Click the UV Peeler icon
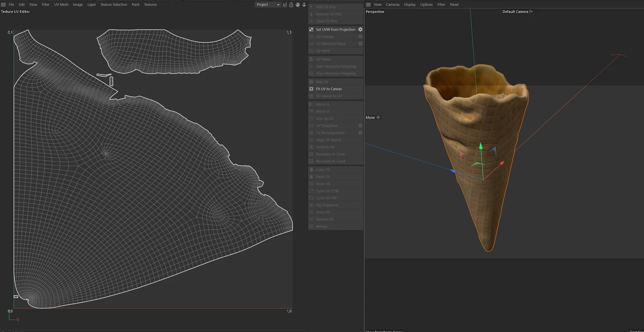The height and width of the screenshot is (332, 644). [311, 59]
